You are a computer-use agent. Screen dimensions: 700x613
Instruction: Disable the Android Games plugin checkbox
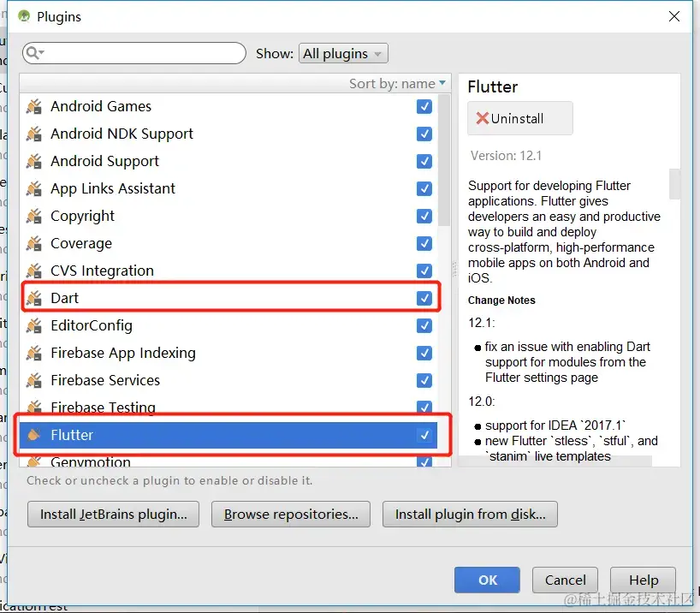pos(424,106)
